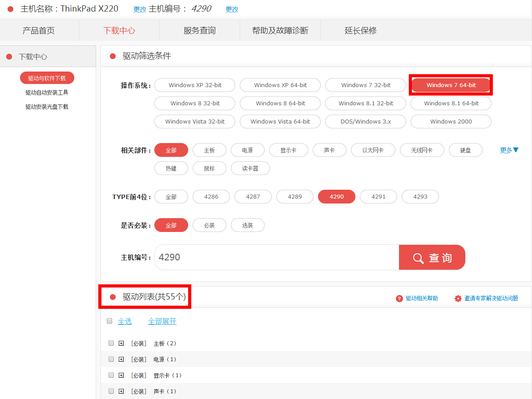Check the box for 主板 drivers

[x=111, y=343]
